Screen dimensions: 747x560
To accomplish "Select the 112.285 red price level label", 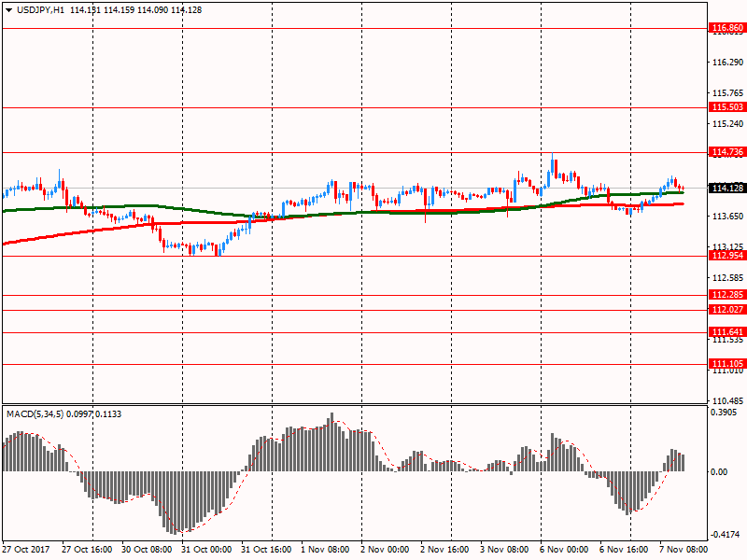I will [x=727, y=295].
